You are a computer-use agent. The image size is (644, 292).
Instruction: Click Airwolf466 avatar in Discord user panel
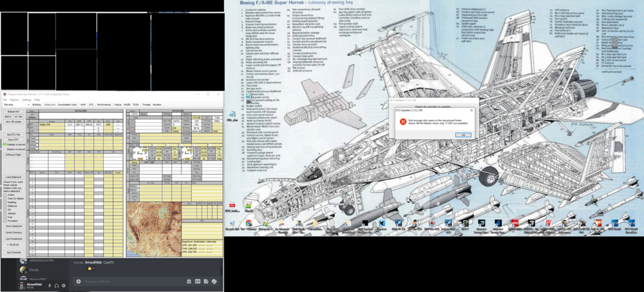[x=21, y=286]
